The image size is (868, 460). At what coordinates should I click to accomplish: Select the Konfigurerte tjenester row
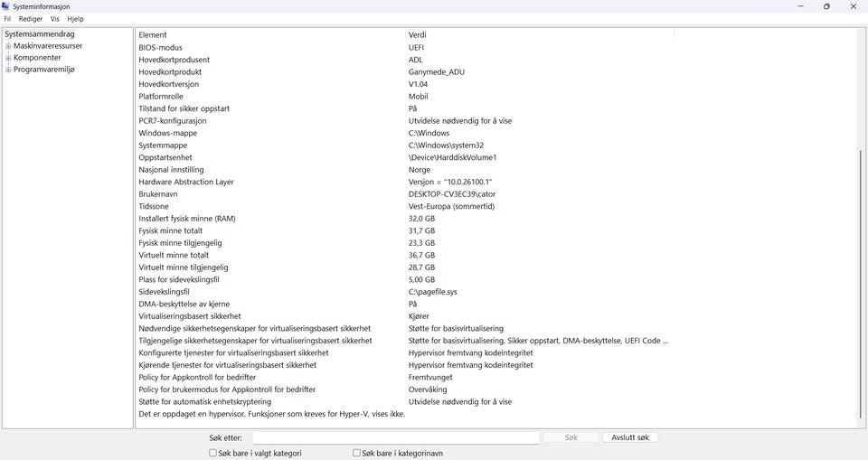(403, 352)
